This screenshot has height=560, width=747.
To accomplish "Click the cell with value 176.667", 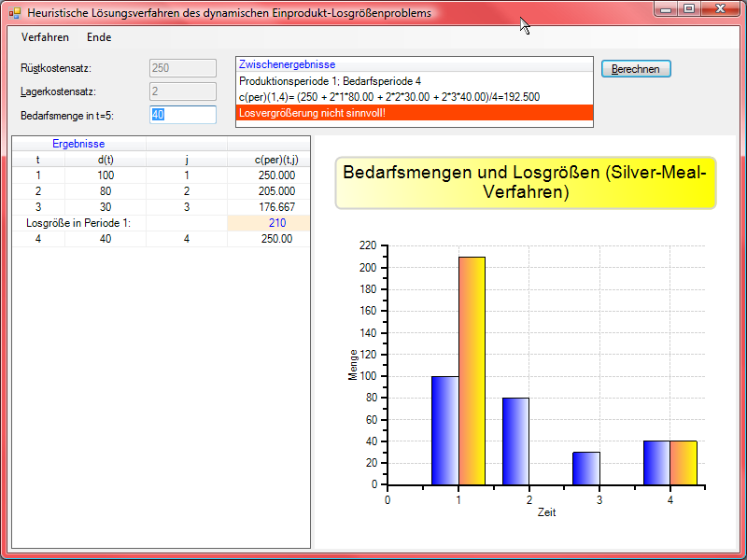I will click(269, 207).
